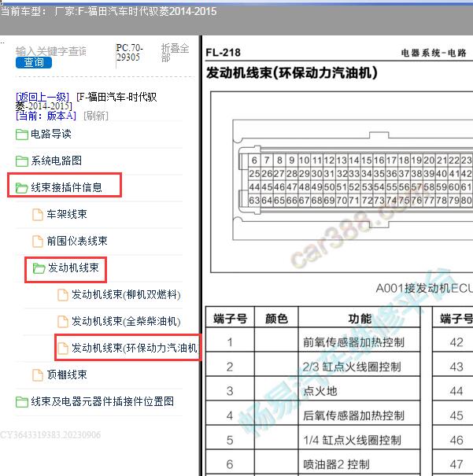
Task: Collapse the 线束接插件信息 tree item
Action: 66,187
